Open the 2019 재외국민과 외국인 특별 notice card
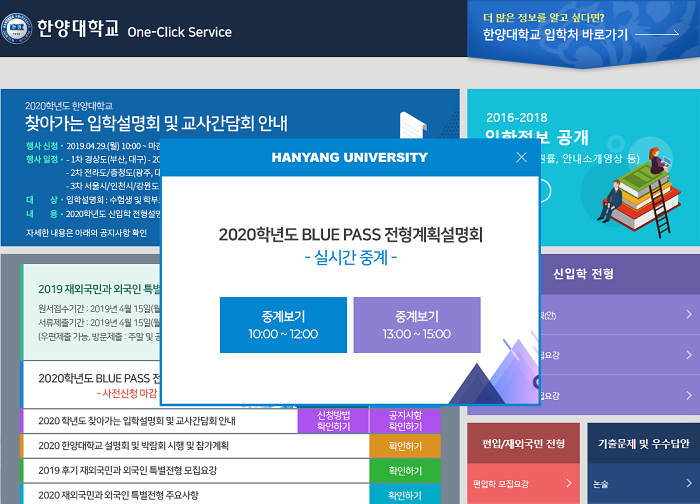 (x=91, y=312)
